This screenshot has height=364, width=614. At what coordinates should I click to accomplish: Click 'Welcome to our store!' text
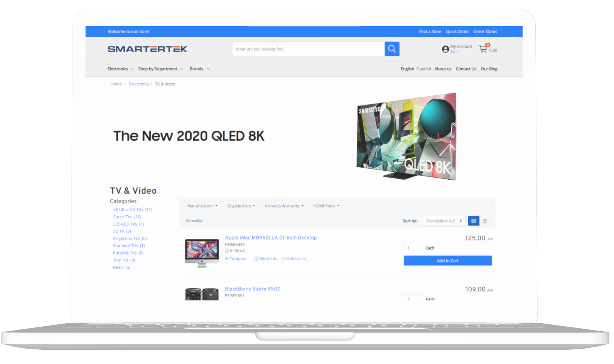point(128,32)
